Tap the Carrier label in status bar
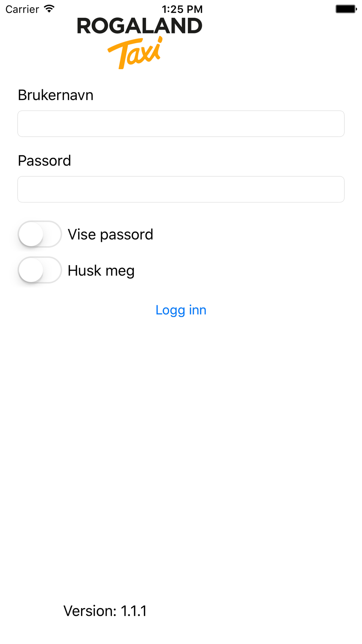The width and height of the screenshot is (362, 644). [x=22, y=9]
